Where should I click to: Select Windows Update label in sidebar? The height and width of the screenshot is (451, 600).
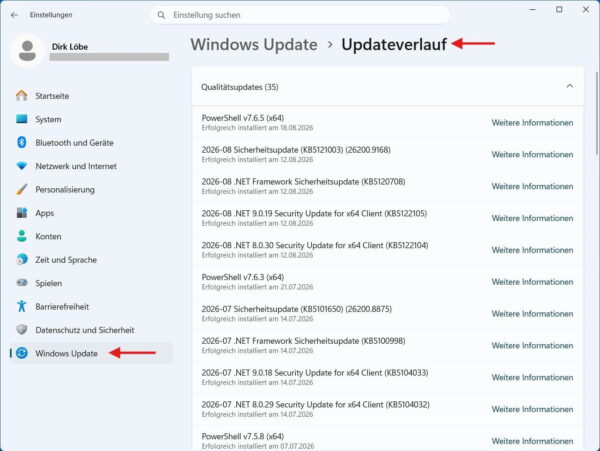[x=66, y=353]
